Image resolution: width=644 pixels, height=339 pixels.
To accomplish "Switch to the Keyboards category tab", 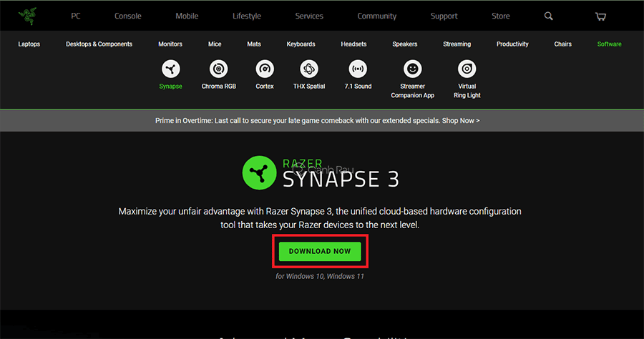I will [x=301, y=44].
